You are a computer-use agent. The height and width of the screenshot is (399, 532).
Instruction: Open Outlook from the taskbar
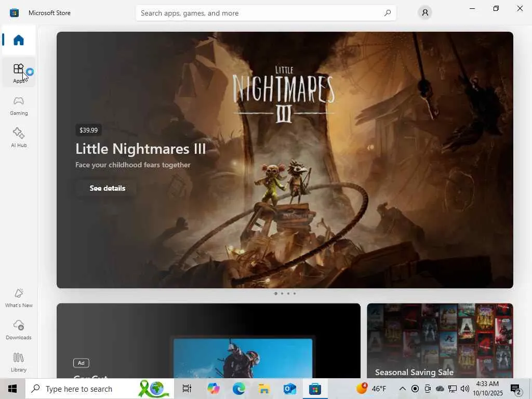click(x=290, y=389)
